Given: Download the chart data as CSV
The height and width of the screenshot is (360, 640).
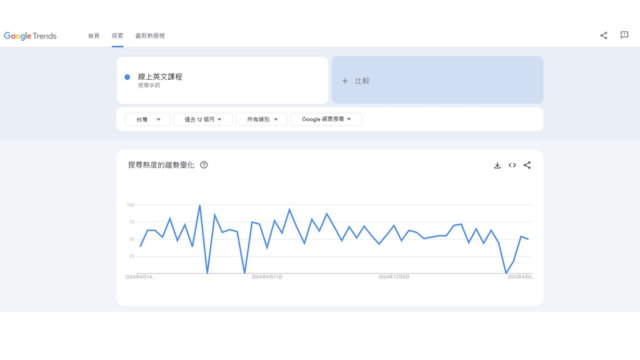Looking at the screenshot, I should (x=497, y=165).
